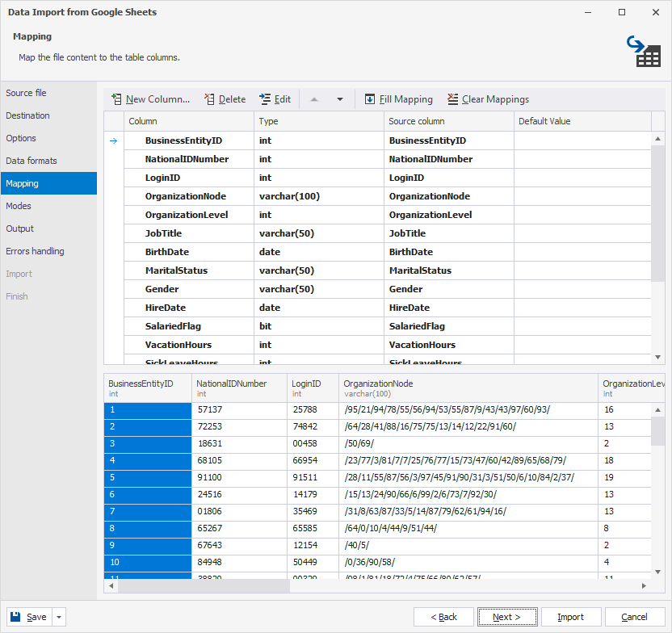Click the New Column toolbar icon
The width and height of the screenshot is (672, 633).
tap(116, 99)
